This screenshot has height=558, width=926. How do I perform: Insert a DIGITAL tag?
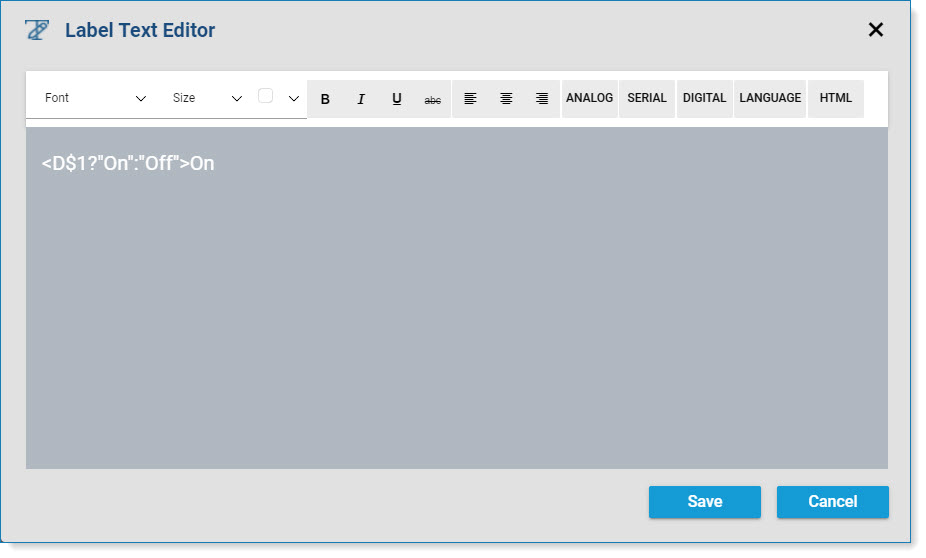[705, 99]
